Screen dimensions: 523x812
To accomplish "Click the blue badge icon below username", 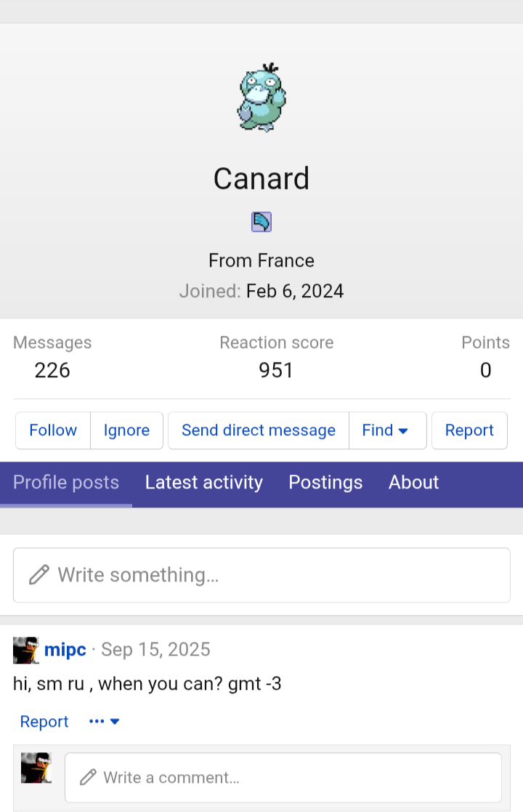I will point(261,222).
